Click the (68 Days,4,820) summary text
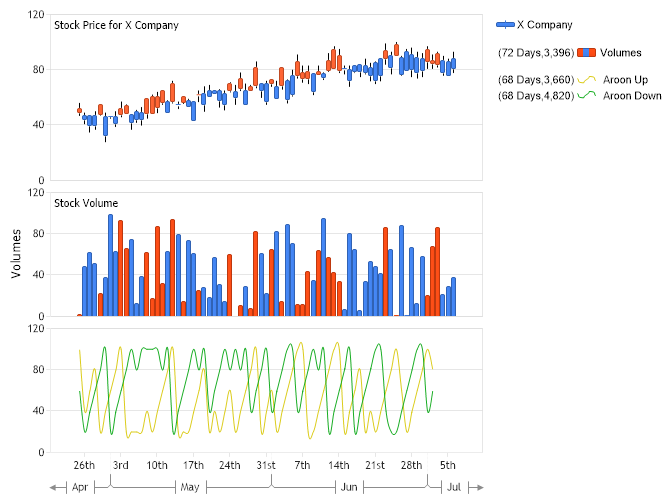 tap(535, 96)
